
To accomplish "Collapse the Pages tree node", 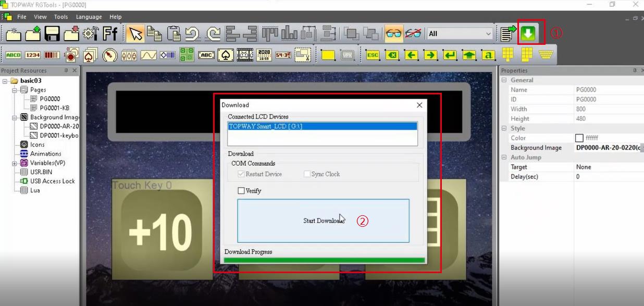I will 15,90.
